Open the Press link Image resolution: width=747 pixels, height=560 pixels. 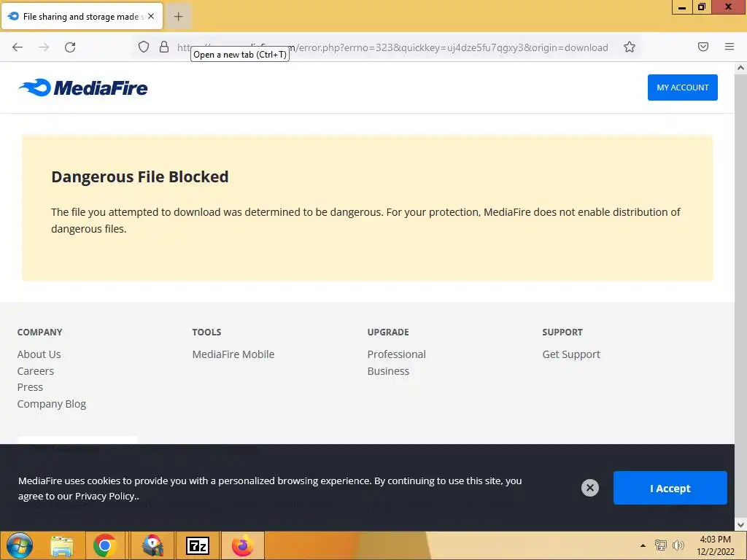click(30, 387)
